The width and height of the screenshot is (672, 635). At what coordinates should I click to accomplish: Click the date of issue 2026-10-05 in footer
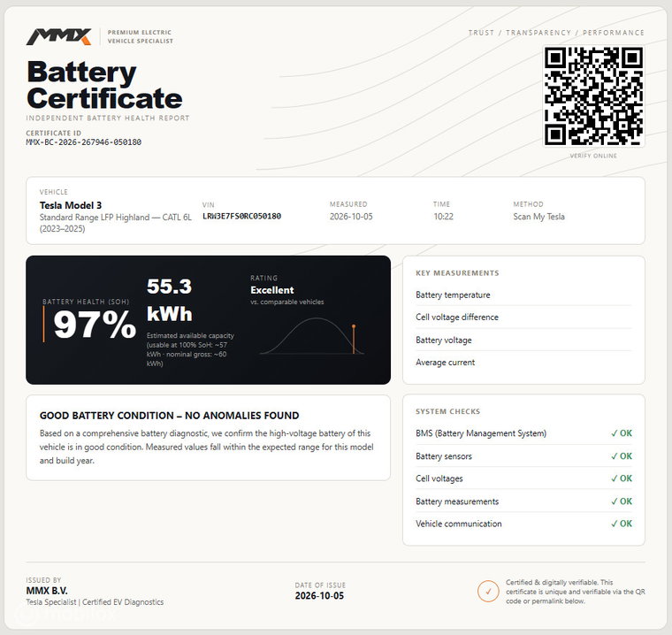(x=320, y=595)
